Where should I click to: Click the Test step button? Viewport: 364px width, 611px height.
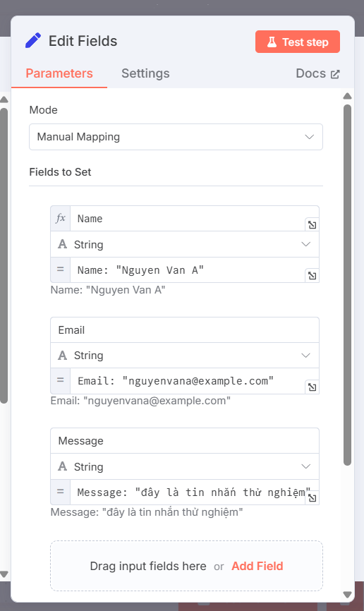(x=298, y=42)
